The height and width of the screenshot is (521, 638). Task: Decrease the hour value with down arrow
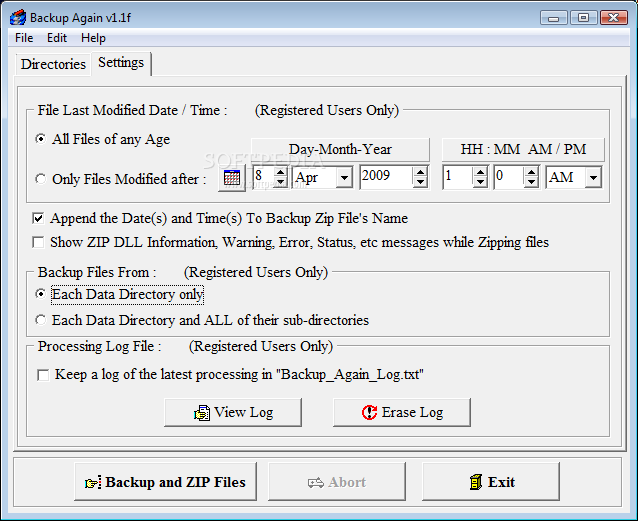click(480, 182)
